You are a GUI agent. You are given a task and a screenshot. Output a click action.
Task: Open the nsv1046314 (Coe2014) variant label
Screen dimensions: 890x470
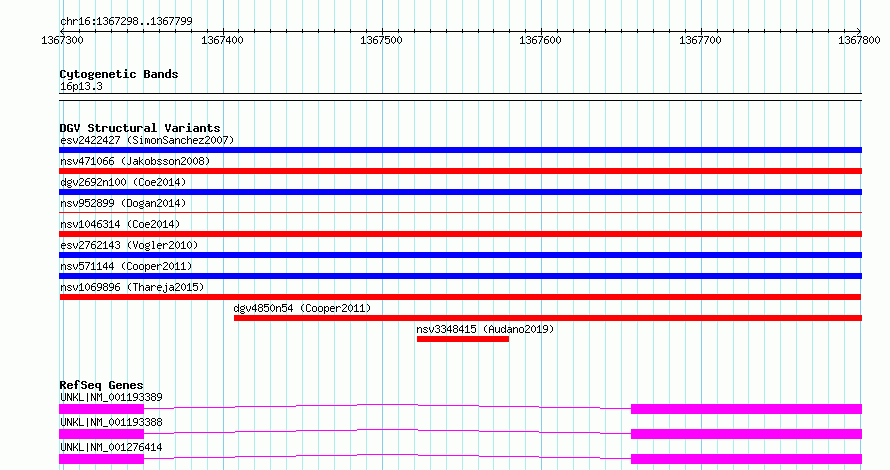[120, 224]
